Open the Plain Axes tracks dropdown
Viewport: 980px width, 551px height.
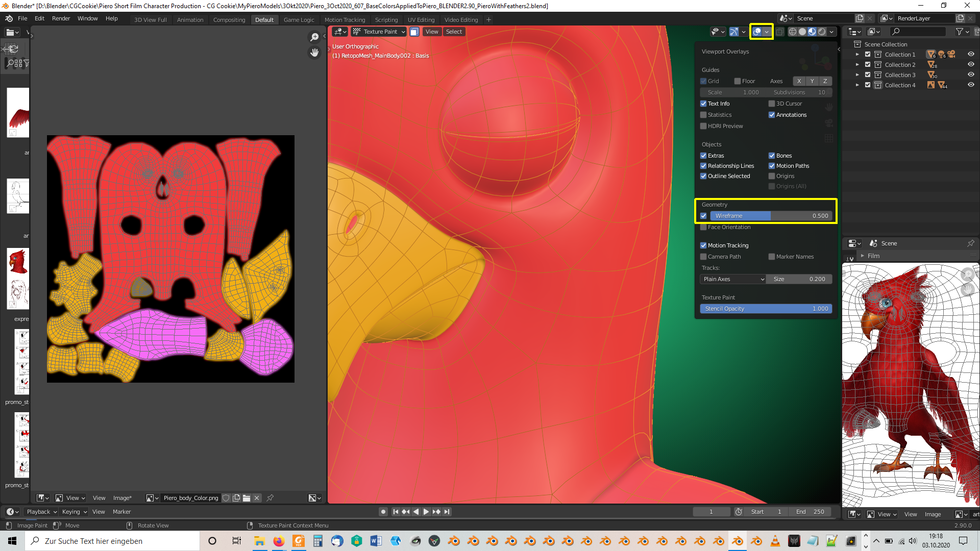(x=732, y=279)
